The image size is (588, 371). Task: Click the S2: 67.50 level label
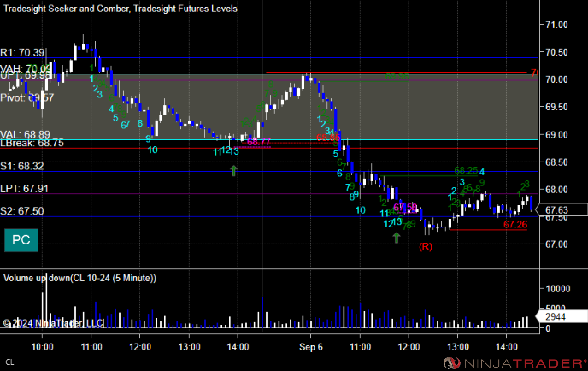click(x=22, y=211)
